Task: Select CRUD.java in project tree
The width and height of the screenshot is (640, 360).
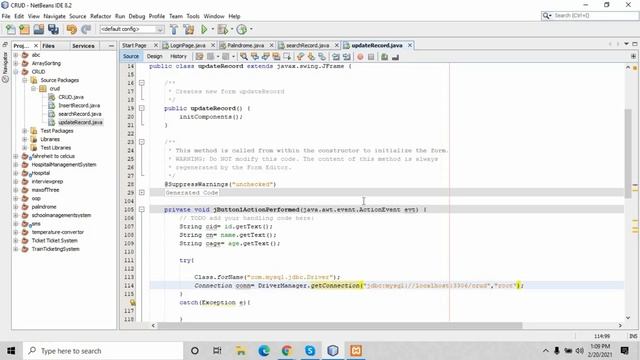Action: point(71,97)
